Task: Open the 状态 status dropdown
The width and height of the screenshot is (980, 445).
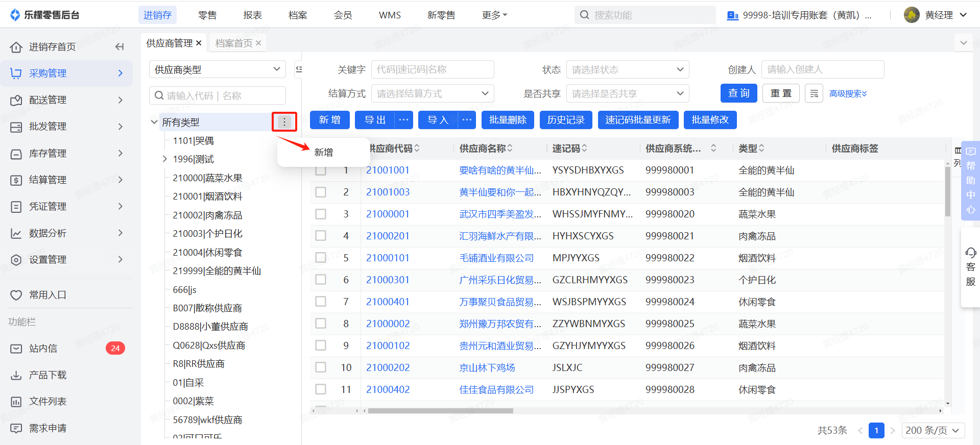Action: point(627,69)
